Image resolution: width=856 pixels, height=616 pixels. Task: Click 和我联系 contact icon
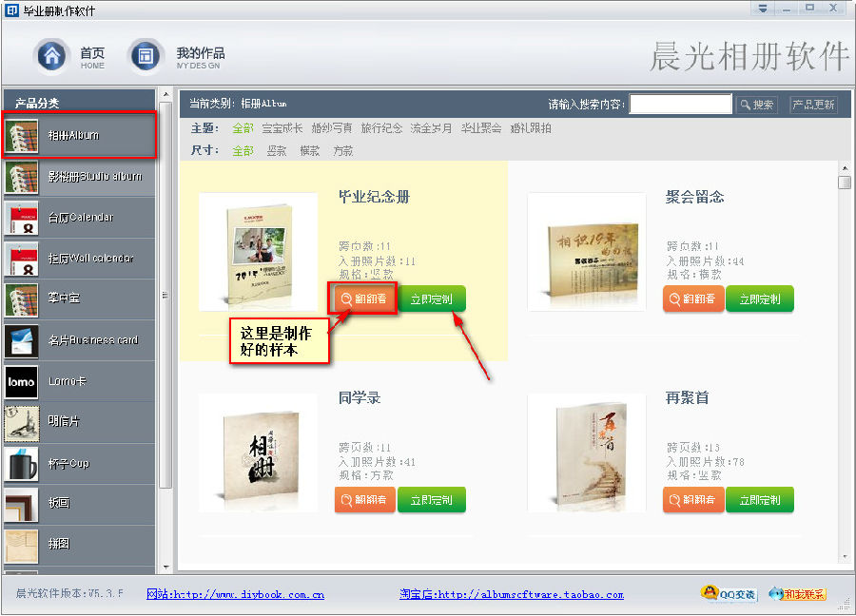coord(798,593)
